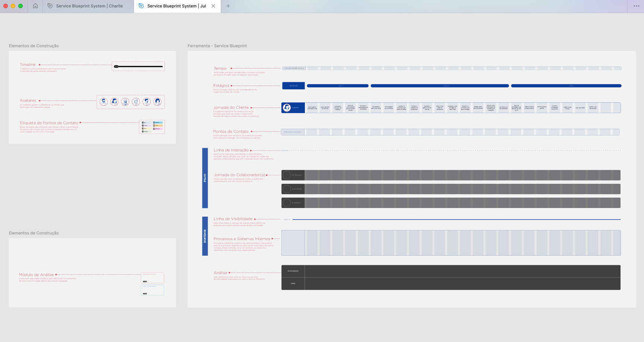Open a new tab with the plus button
The width and height of the screenshot is (644, 342).
[228, 6]
